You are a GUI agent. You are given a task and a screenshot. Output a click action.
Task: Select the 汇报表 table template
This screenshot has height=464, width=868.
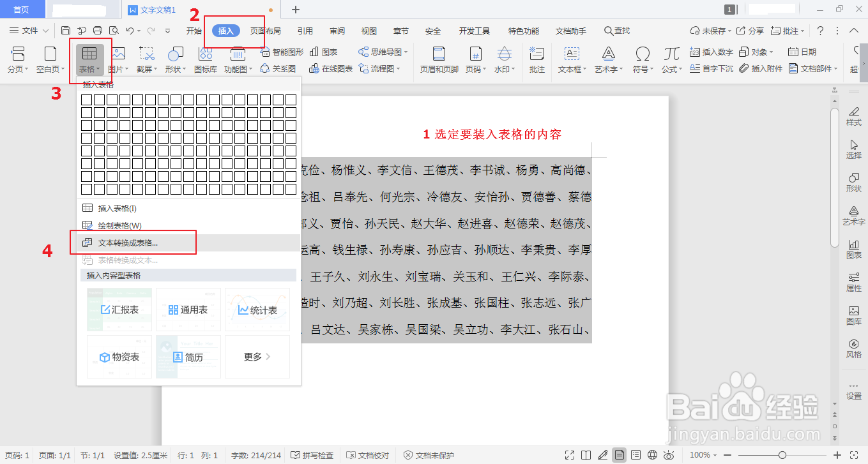coord(119,310)
